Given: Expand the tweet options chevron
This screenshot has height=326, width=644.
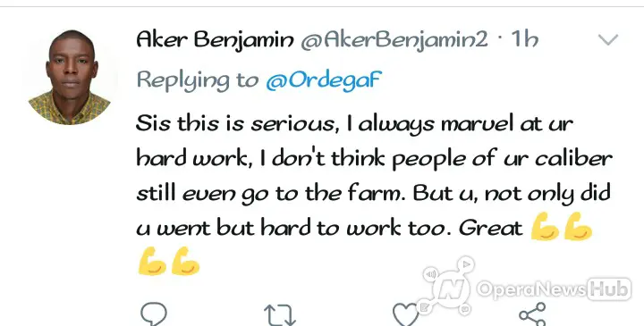Looking at the screenshot, I should tap(608, 40).
